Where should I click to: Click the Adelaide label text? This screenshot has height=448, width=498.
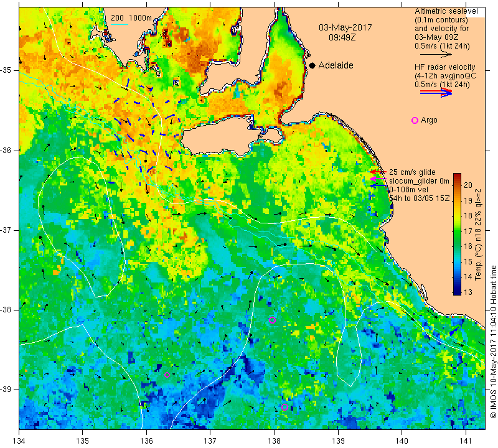point(336,65)
